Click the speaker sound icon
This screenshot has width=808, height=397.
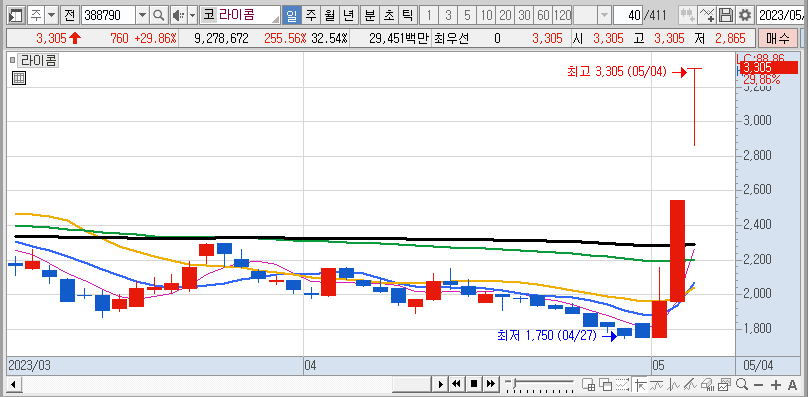(178, 15)
